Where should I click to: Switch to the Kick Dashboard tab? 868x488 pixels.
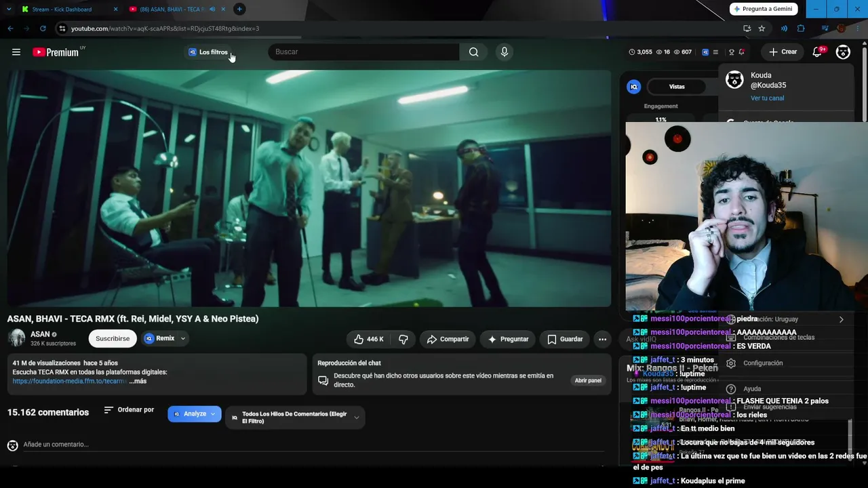67,9
